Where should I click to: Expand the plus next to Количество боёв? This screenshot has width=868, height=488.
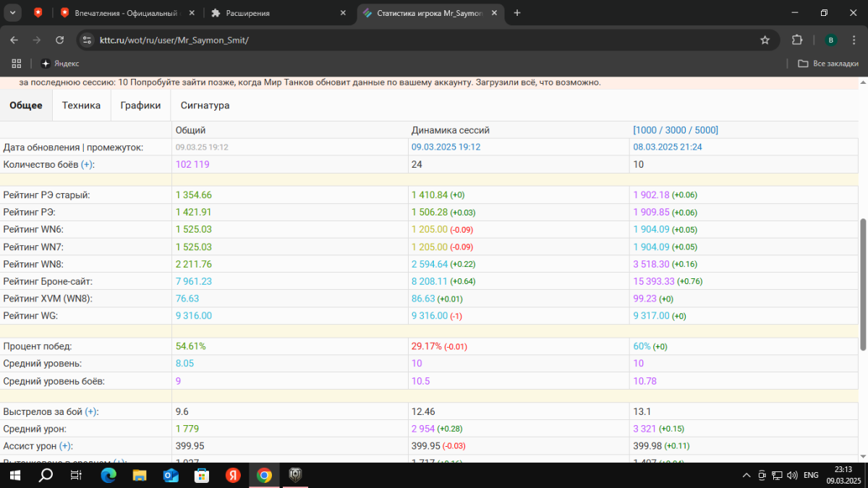point(88,165)
